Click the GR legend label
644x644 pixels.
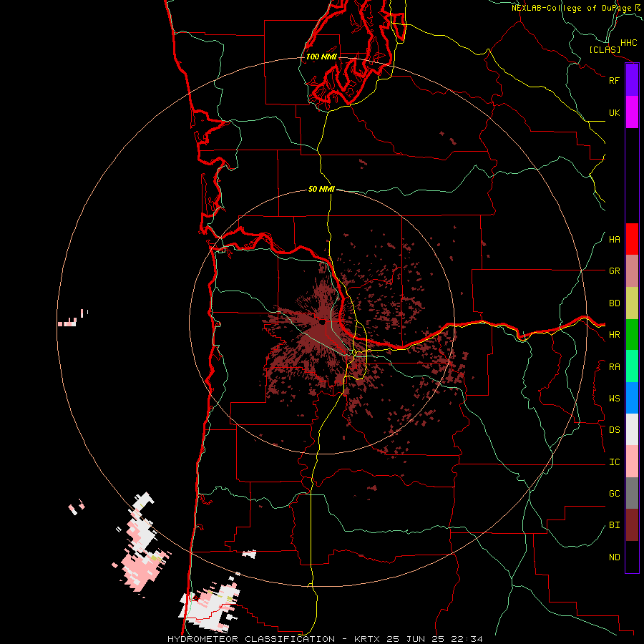click(x=614, y=271)
